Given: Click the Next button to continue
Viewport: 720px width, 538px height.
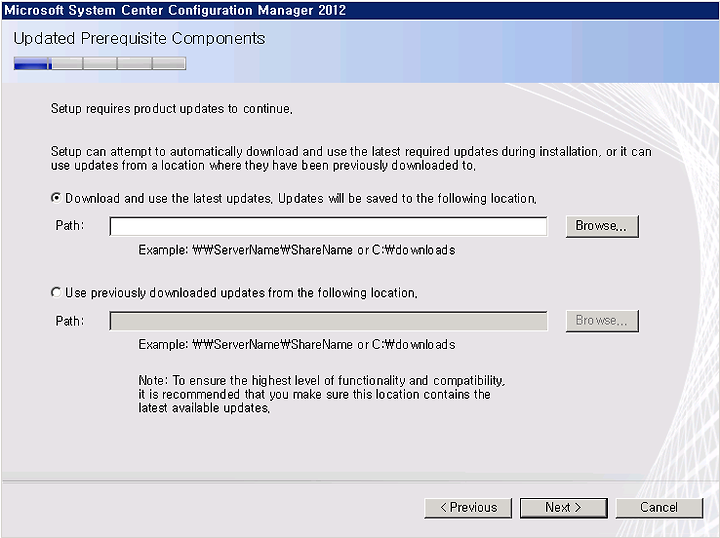Looking at the screenshot, I should click(563, 508).
